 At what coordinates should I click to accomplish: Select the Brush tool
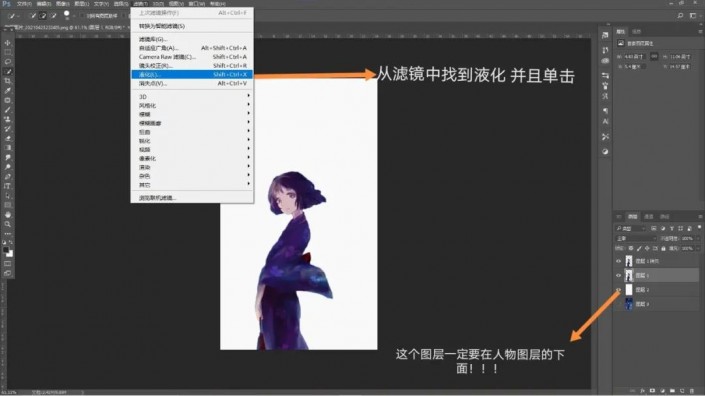pos(8,110)
